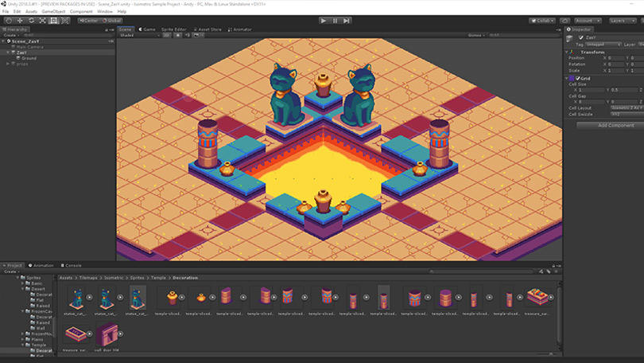Collapse the ZasY object in Hierarchy
This screenshot has height=363, width=644.
[x=8, y=53]
